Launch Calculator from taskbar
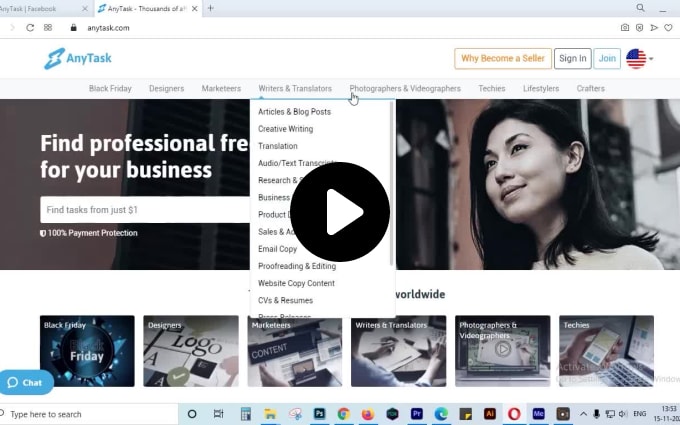The width and height of the screenshot is (680, 425). [x=246, y=414]
